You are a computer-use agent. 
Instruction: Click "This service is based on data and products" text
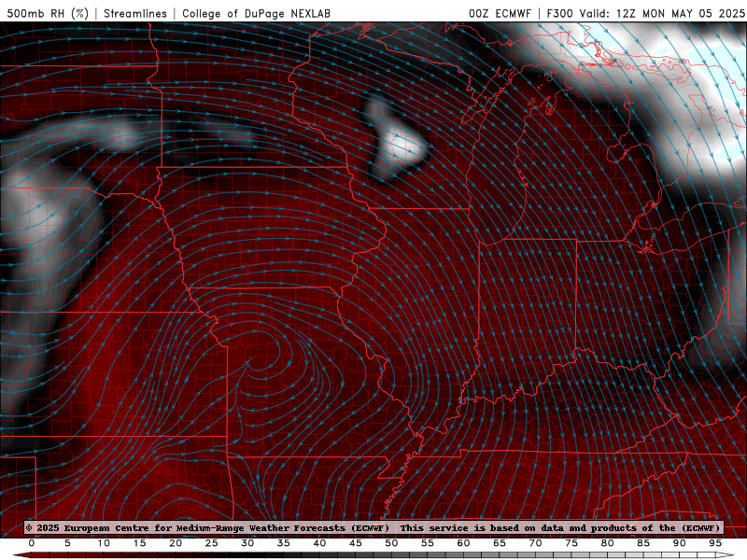[x=518, y=528]
